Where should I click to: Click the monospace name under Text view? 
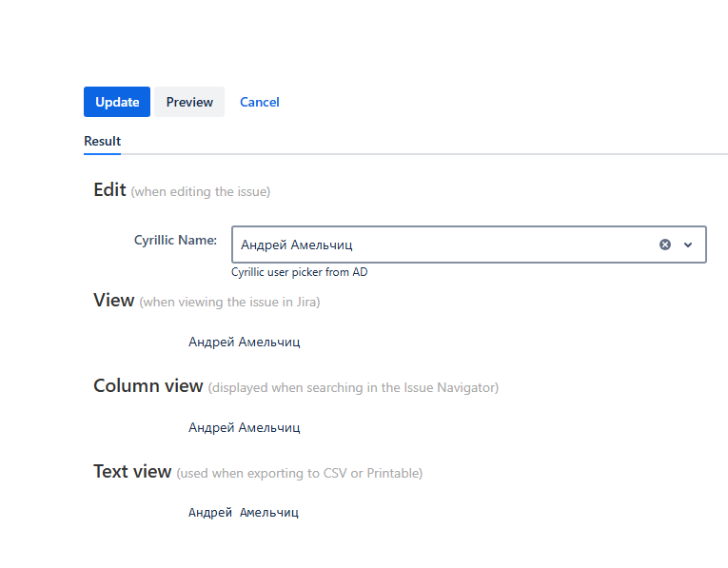pos(244,513)
